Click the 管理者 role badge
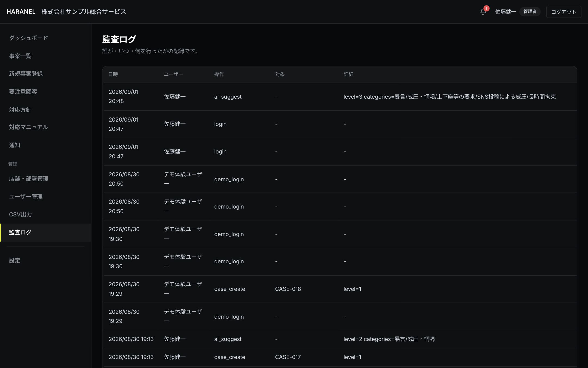588x368 pixels. pyautogui.click(x=530, y=11)
